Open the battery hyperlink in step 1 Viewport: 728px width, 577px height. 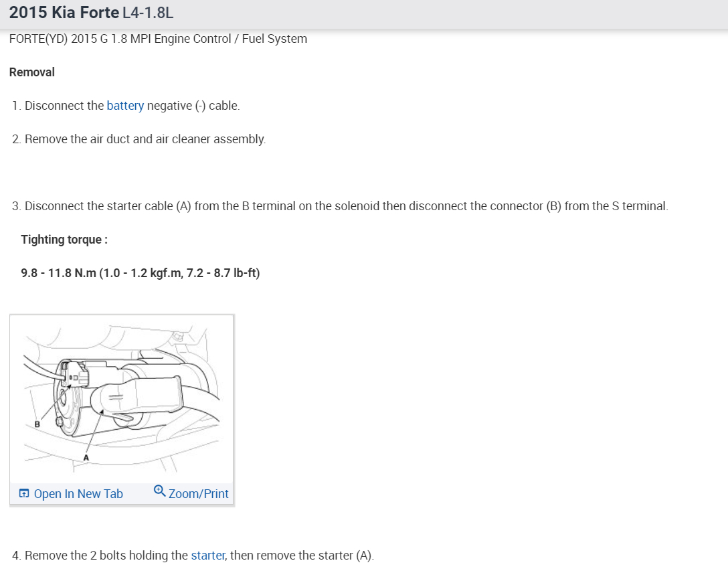[x=125, y=106]
